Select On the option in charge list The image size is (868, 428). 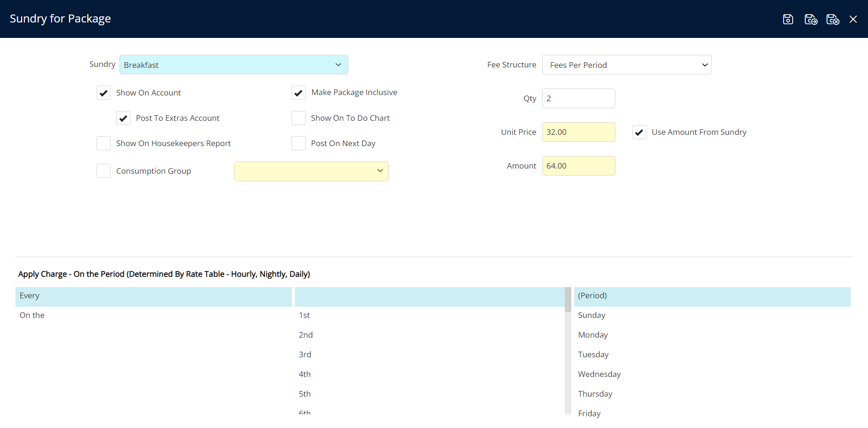click(153, 316)
